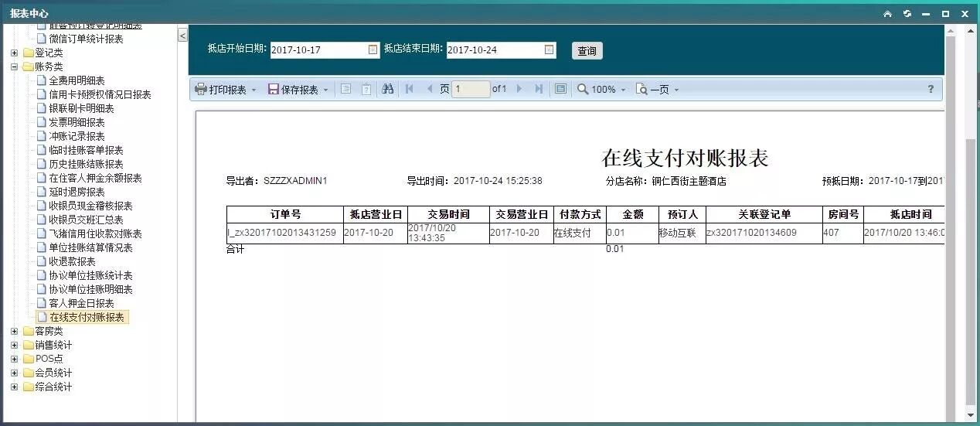The height and width of the screenshot is (426, 980).
Task: Click the POS点 folder icon
Action: tap(29, 359)
